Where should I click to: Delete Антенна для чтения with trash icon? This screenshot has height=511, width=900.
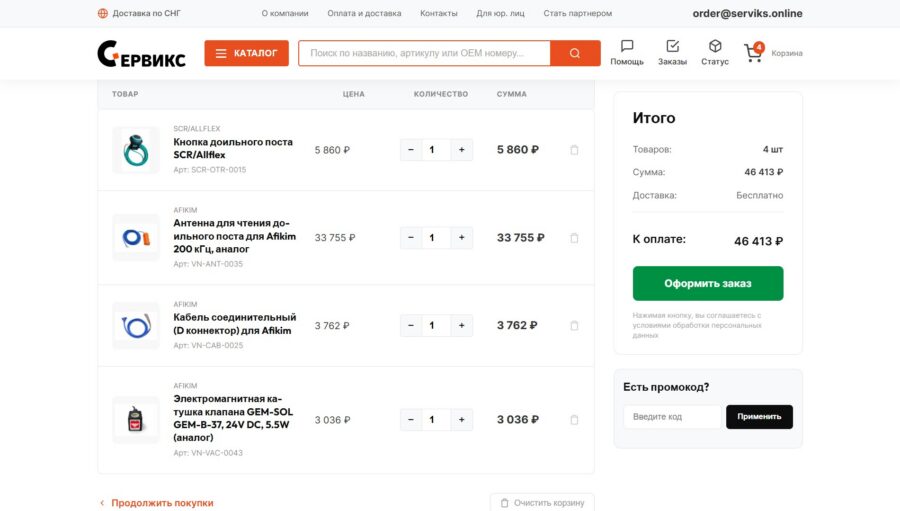click(x=574, y=238)
